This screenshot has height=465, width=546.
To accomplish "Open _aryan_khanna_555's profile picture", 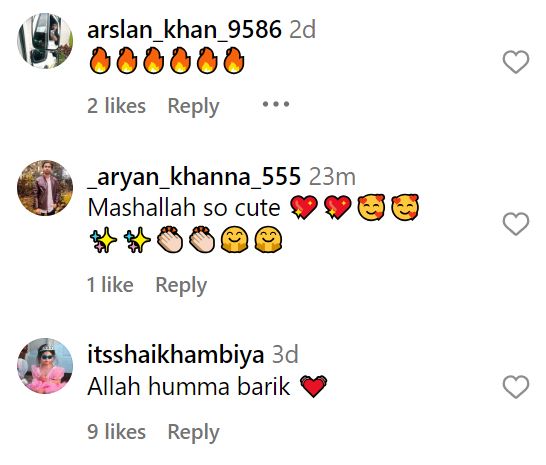I will (45, 188).
